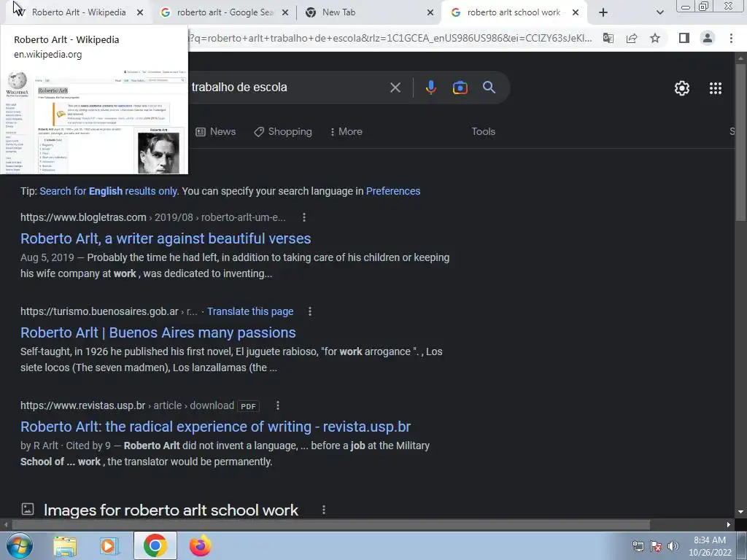This screenshot has height=560, width=747.
Task: Open options menu for turismo.buenosaires.gob.ar result
Action: point(309,311)
